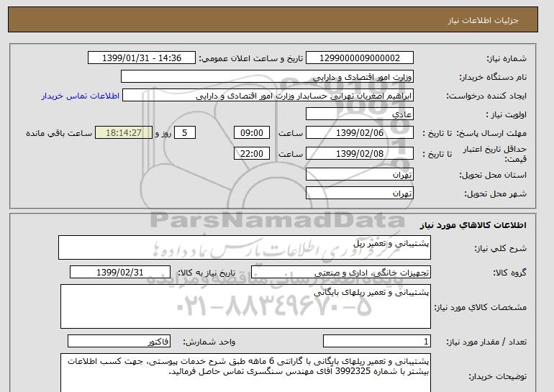Click the label مشخصات کالای مورد نیاز
The image size is (554, 392).
click(480, 307)
